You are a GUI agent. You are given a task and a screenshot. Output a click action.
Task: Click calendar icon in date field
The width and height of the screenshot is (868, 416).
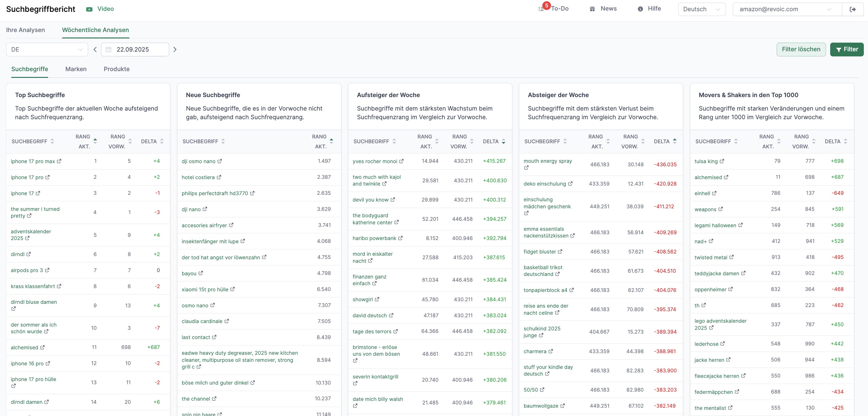pyautogui.click(x=108, y=49)
